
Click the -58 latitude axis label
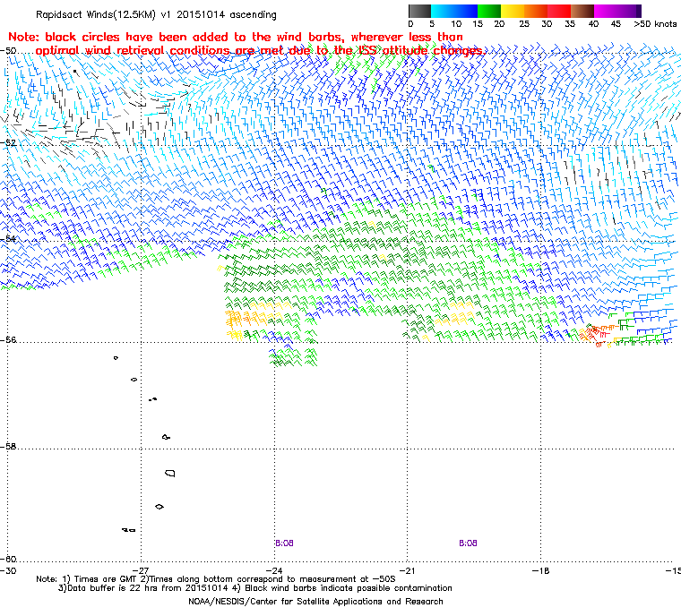[8, 446]
